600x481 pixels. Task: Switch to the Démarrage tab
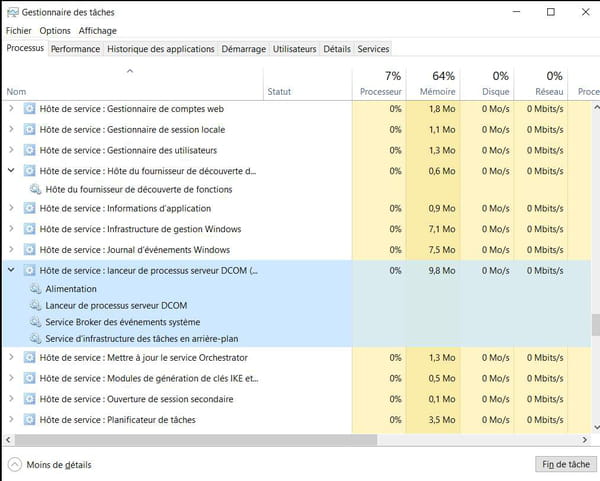[x=243, y=49]
